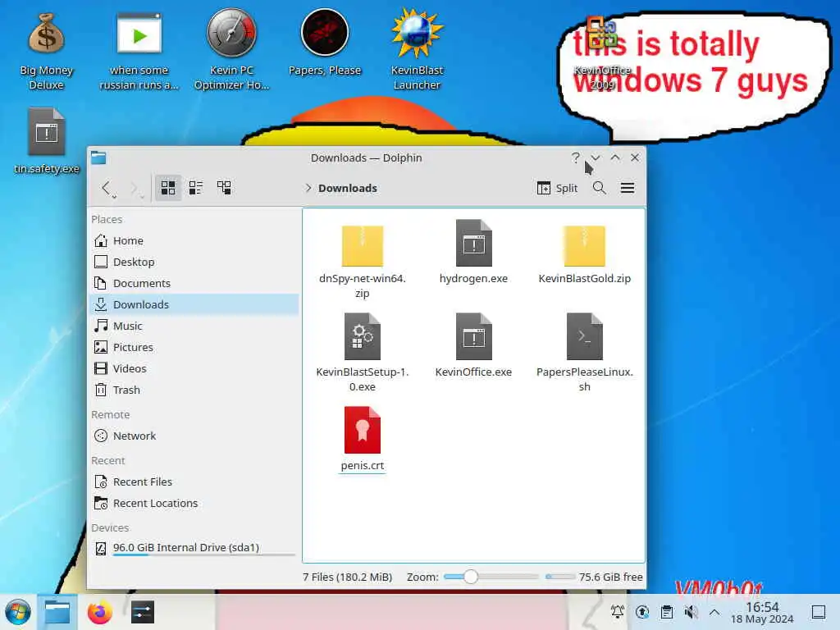The width and height of the screenshot is (840, 630).
Task: Open Home in Places panel
Action: [x=194, y=240]
